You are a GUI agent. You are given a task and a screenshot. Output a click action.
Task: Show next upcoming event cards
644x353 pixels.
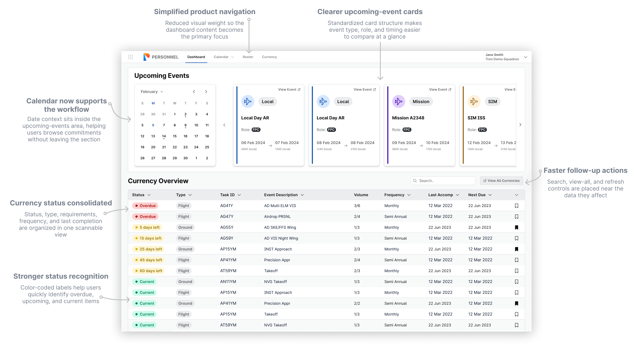click(520, 125)
